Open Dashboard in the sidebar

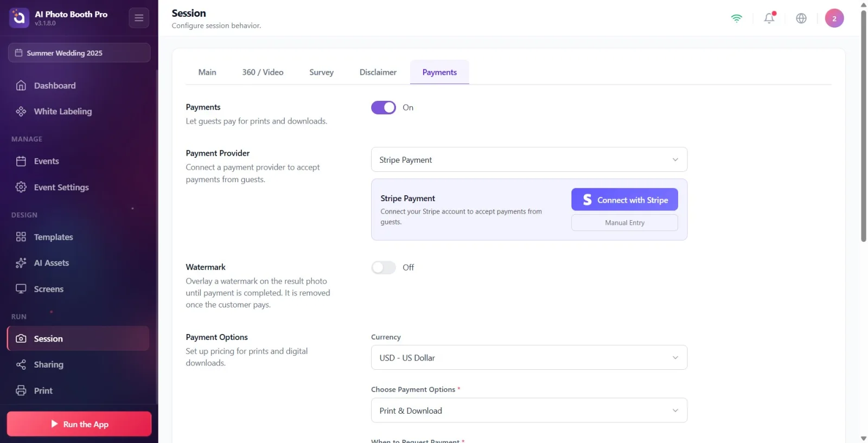79,86
